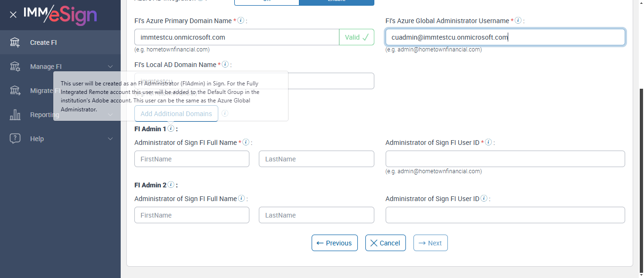Screen dimensions: 644x278
Task: Click Add Additional Domains button
Action: coord(176,114)
